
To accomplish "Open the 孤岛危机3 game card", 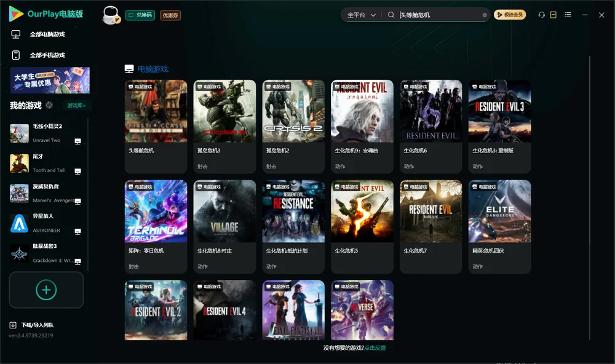I will [224, 126].
